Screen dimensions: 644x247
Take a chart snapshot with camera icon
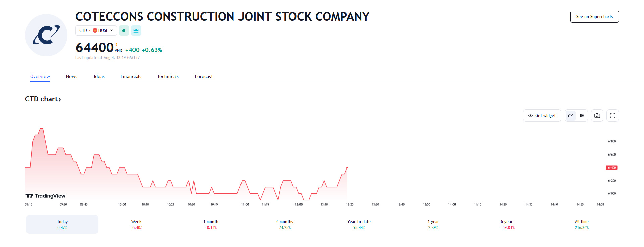pyautogui.click(x=597, y=116)
